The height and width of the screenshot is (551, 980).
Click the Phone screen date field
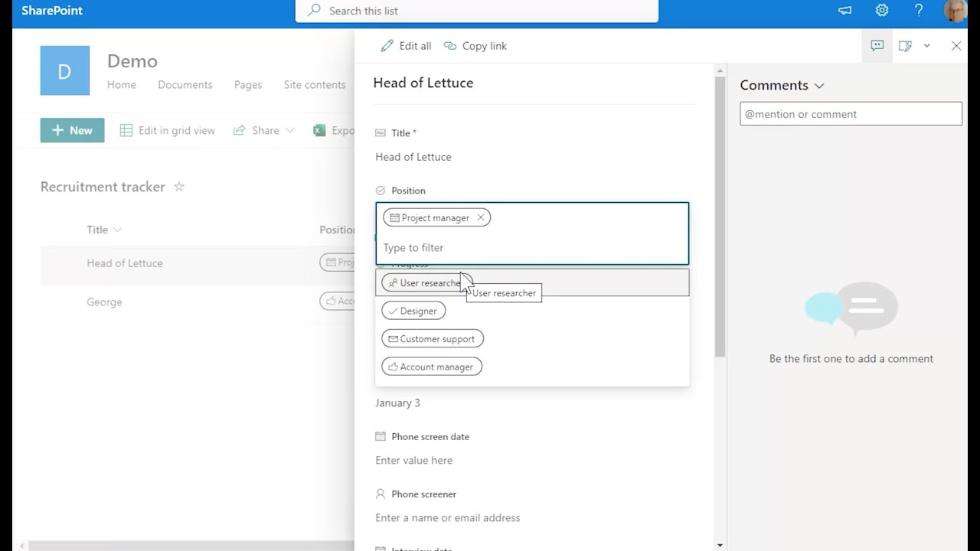coord(532,461)
